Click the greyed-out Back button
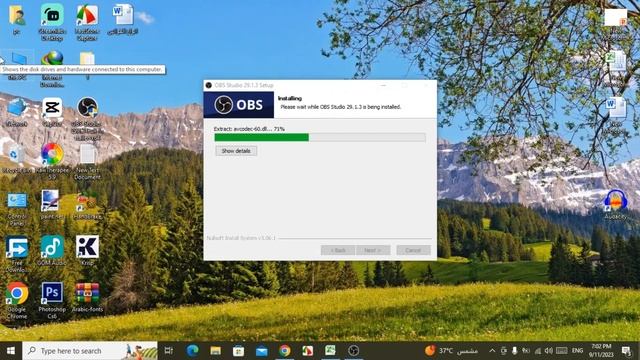640x360 pixels. (x=338, y=250)
